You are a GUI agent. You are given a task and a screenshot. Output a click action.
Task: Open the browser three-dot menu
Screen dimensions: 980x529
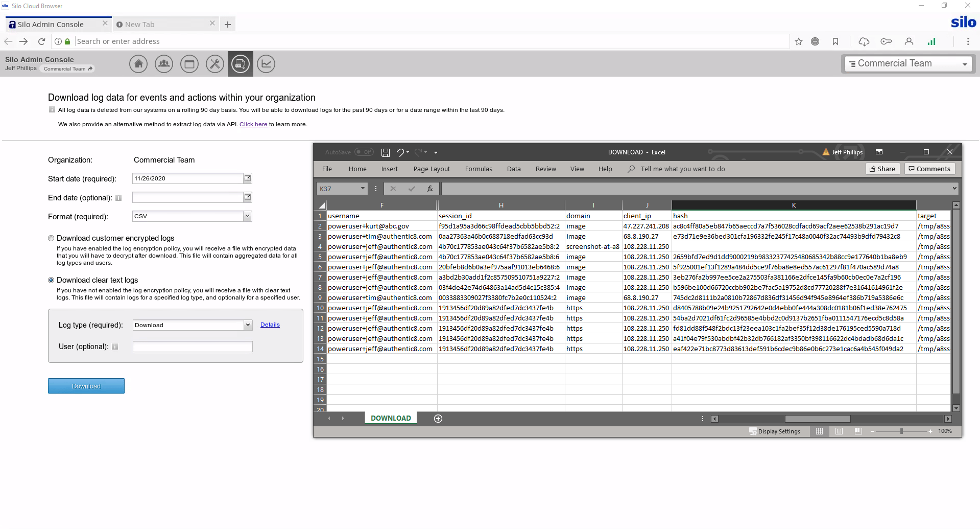(x=968, y=41)
